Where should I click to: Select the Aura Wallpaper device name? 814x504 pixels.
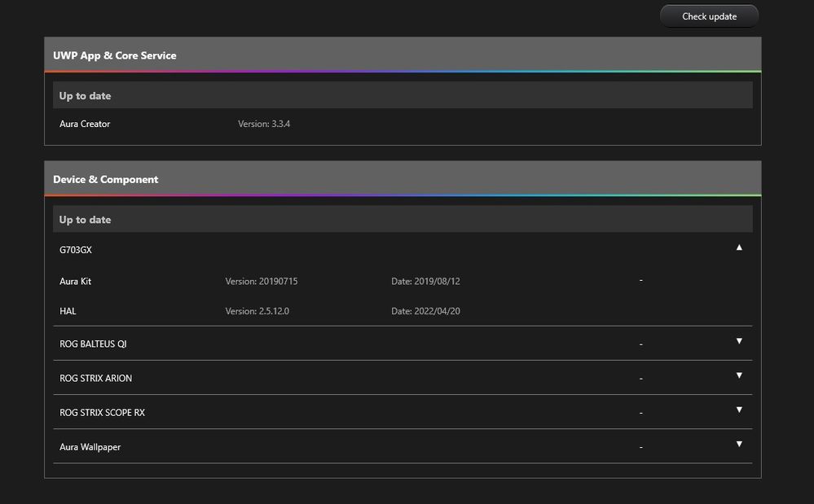pos(90,447)
